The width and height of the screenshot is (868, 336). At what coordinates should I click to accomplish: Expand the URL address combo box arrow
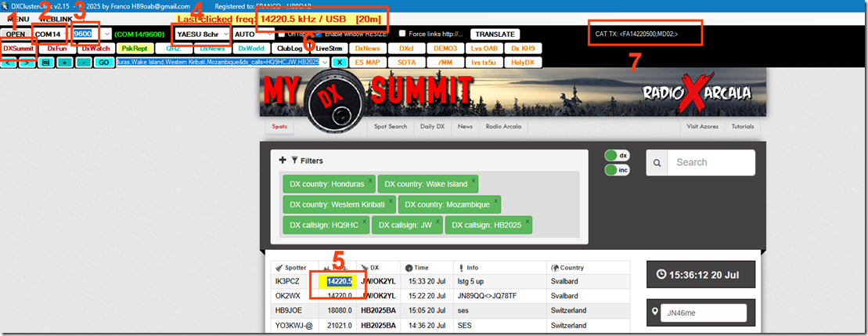pos(325,63)
